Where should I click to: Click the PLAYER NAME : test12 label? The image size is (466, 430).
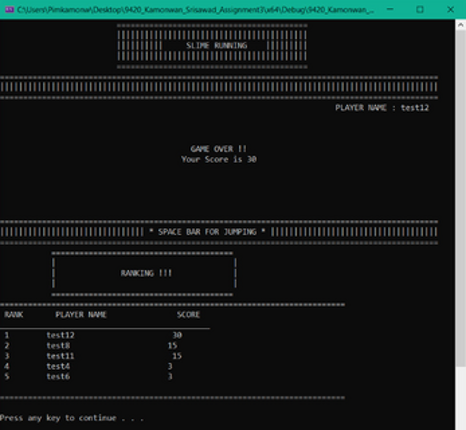tap(382, 108)
